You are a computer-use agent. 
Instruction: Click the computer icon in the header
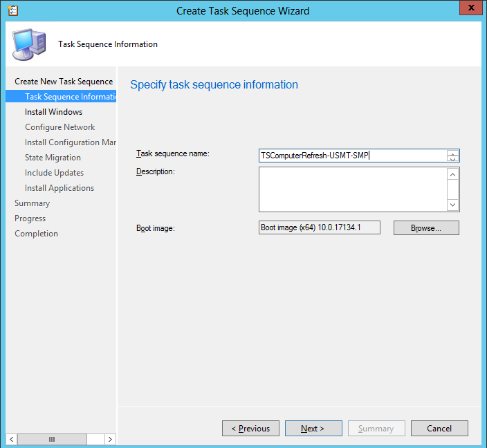(x=29, y=44)
